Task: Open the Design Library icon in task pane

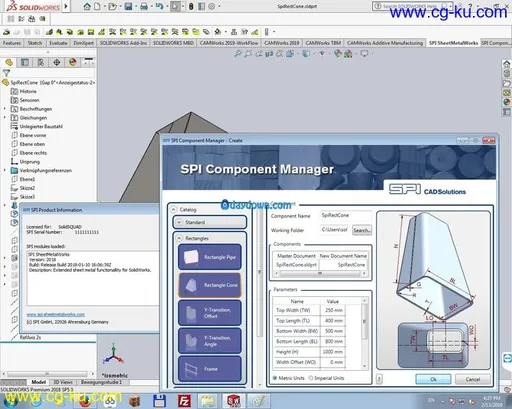Action: tap(507, 73)
